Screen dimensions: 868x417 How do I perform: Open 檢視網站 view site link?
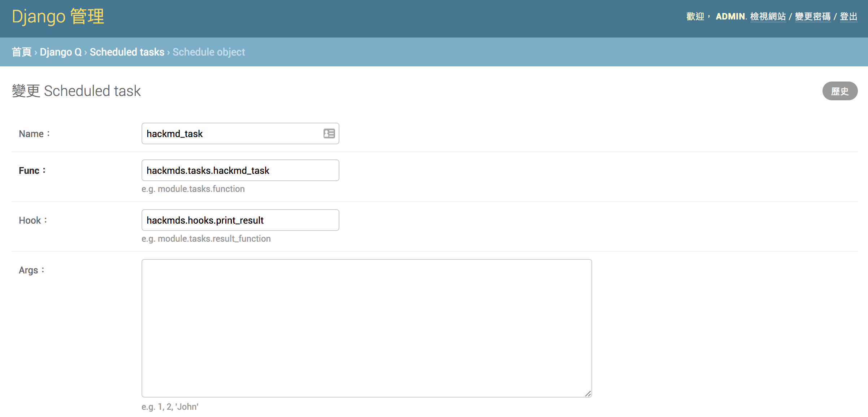pyautogui.click(x=768, y=17)
